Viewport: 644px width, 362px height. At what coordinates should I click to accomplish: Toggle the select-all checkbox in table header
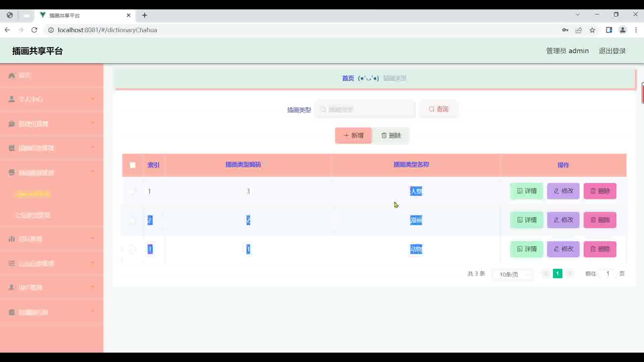click(x=132, y=165)
